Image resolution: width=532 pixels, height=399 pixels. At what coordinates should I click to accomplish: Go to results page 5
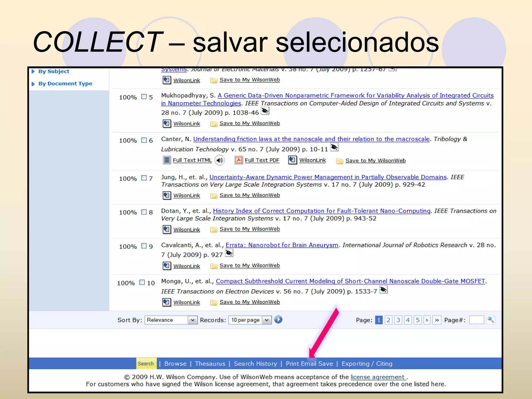coord(417,320)
